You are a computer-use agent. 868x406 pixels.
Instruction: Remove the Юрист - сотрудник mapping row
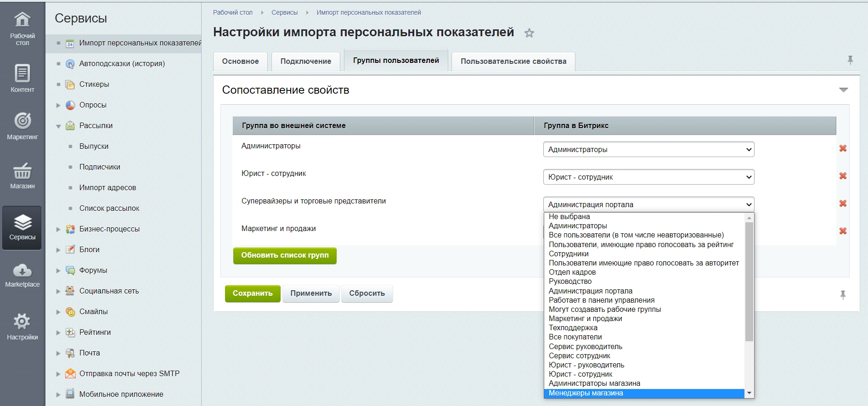point(843,176)
